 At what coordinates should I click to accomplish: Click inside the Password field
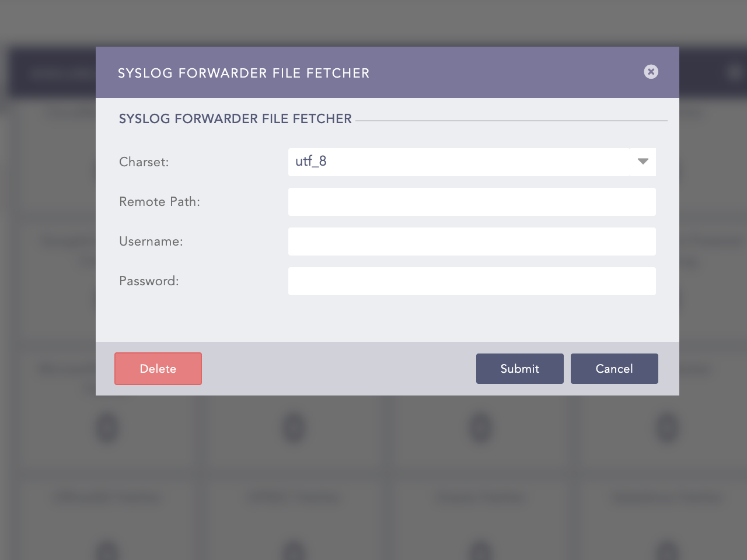pyautogui.click(x=472, y=281)
